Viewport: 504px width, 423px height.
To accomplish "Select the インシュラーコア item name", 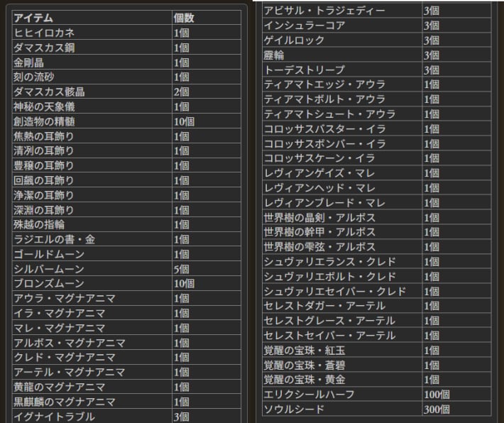I will pyautogui.click(x=305, y=26).
